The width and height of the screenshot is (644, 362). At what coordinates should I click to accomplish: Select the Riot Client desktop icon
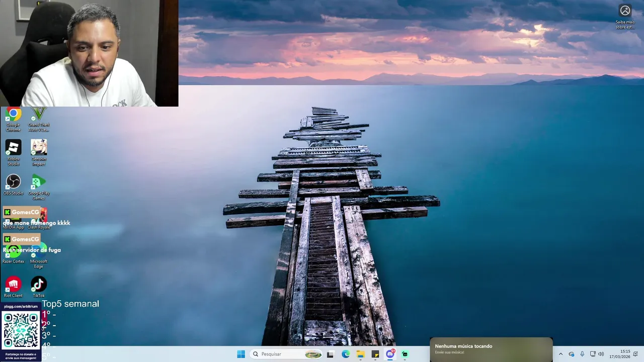pos(13,287)
